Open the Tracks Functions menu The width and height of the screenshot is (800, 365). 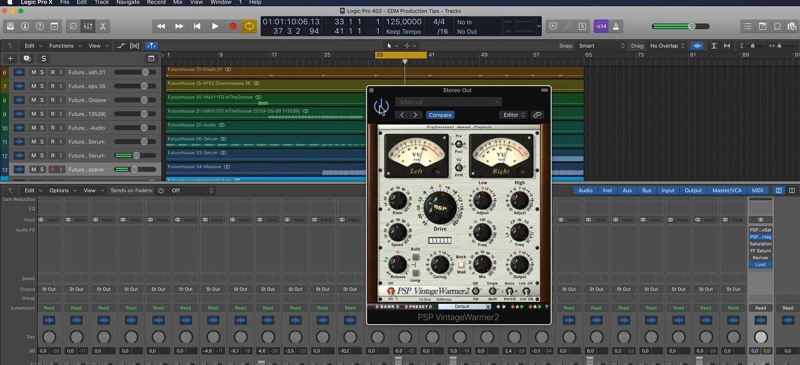(65, 46)
